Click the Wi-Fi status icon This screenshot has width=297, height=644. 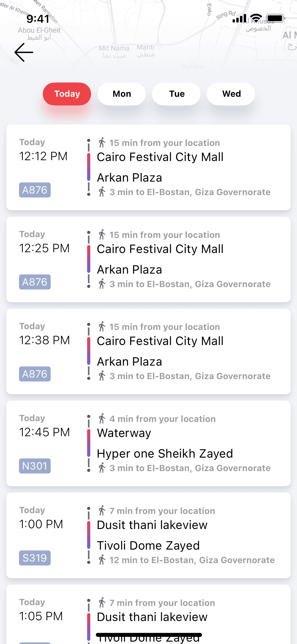click(x=256, y=18)
